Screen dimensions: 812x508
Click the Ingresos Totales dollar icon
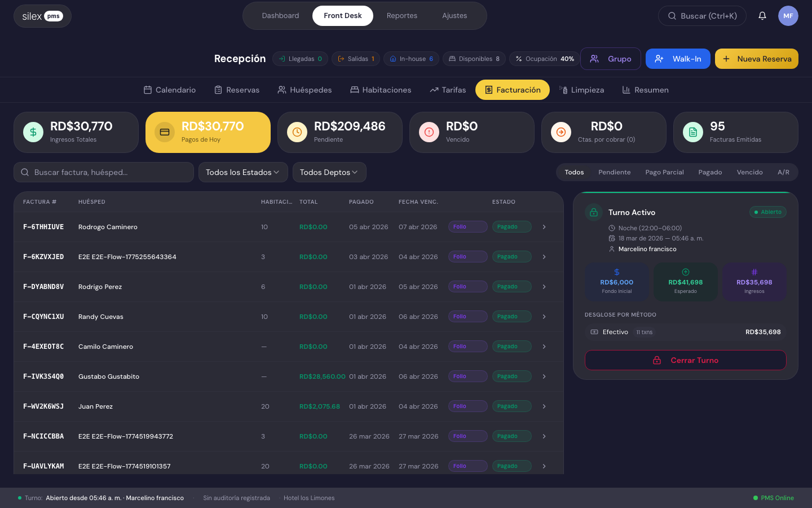tap(33, 132)
